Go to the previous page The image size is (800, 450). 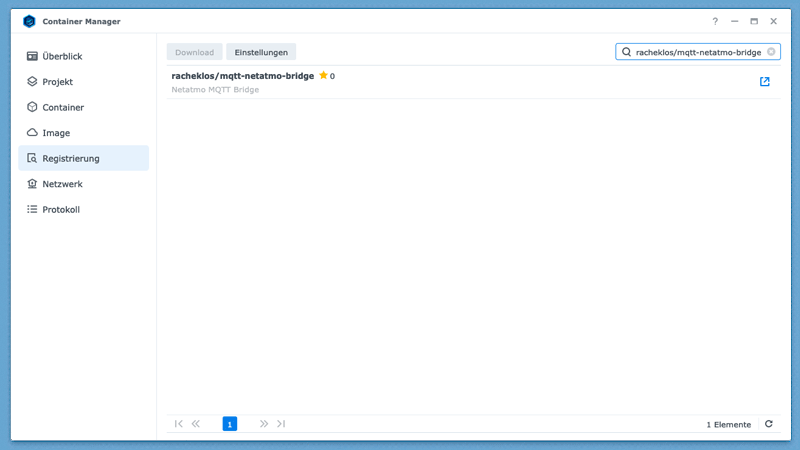coord(196,424)
